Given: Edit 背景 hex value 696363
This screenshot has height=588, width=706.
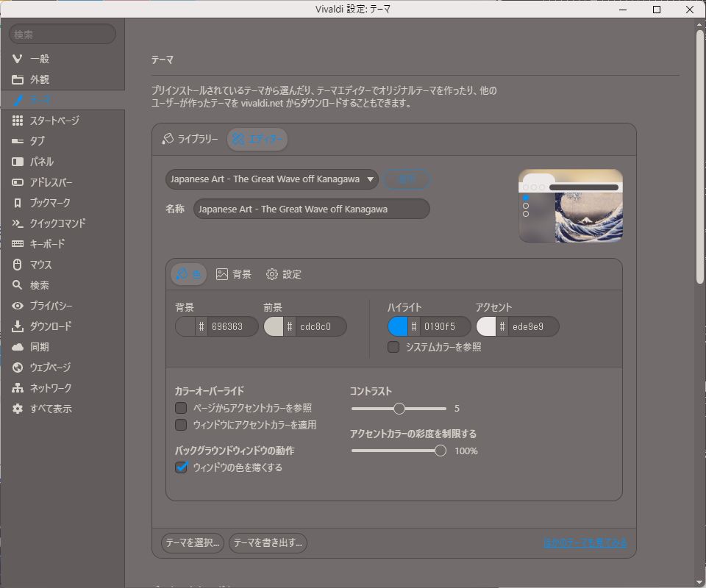Looking at the screenshot, I should [x=232, y=326].
